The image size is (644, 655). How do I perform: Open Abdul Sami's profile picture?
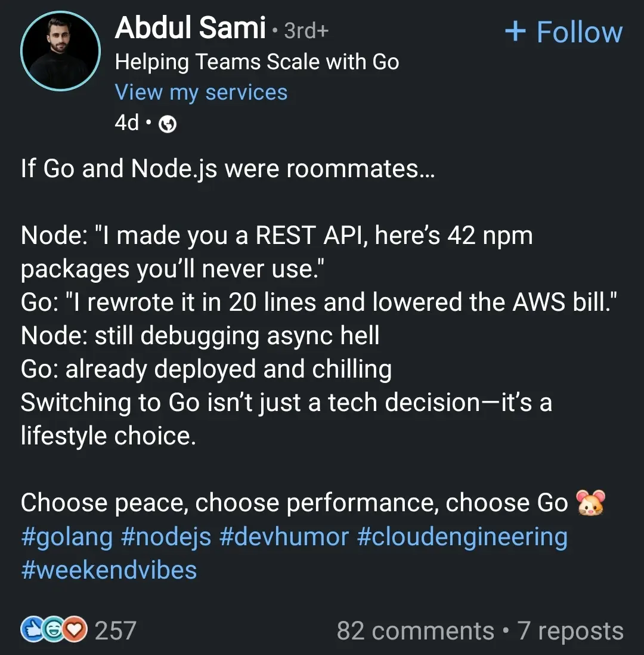60,51
